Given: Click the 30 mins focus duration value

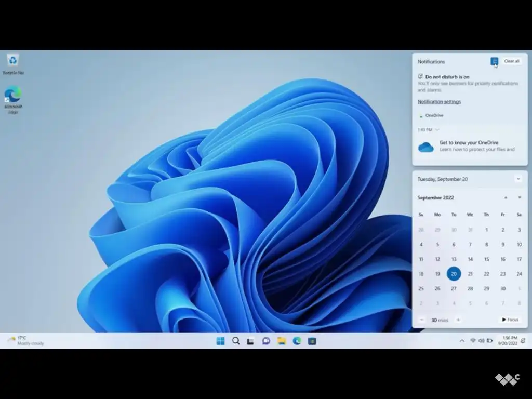Looking at the screenshot, I should [x=440, y=320].
